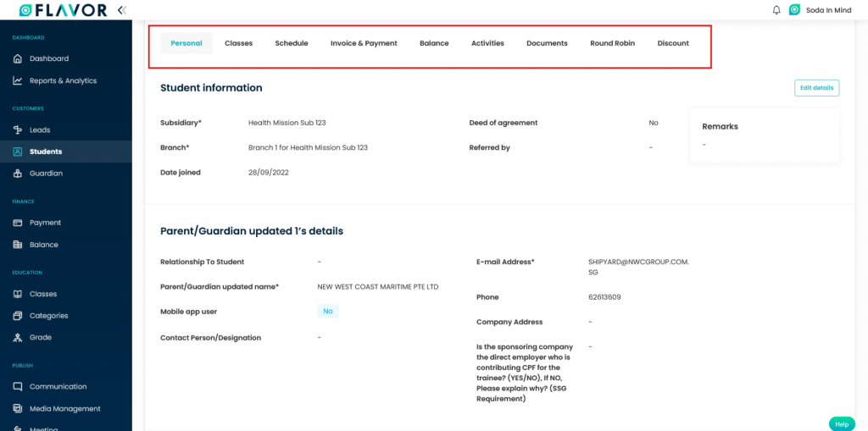
Task: Switch to the Schedule tab
Action: (292, 43)
